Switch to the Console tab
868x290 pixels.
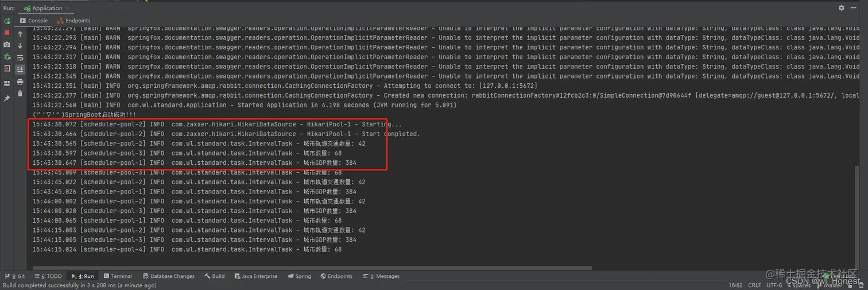[x=34, y=21]
